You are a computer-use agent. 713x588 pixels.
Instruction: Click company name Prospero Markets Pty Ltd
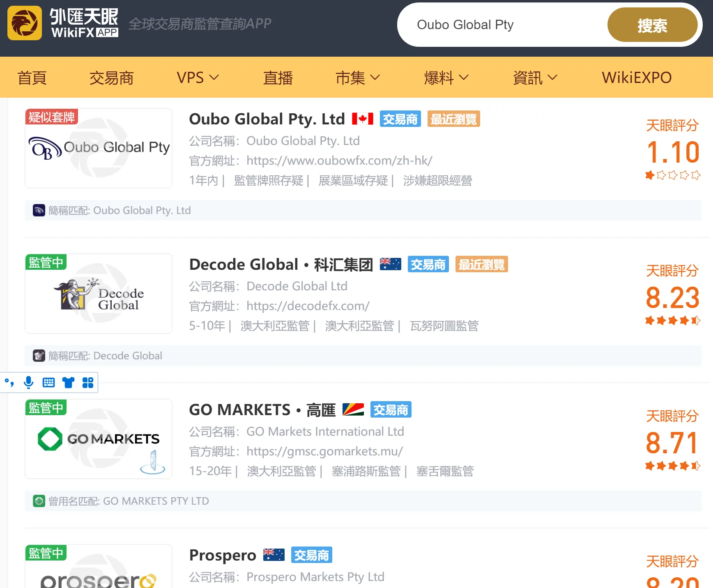pos(315,577)
